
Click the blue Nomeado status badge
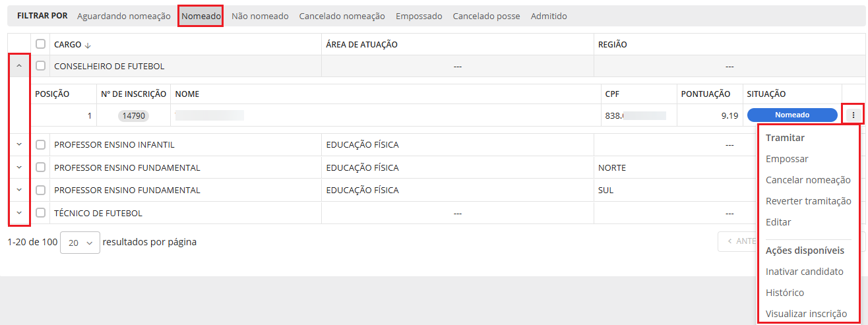tap(792, 115)
